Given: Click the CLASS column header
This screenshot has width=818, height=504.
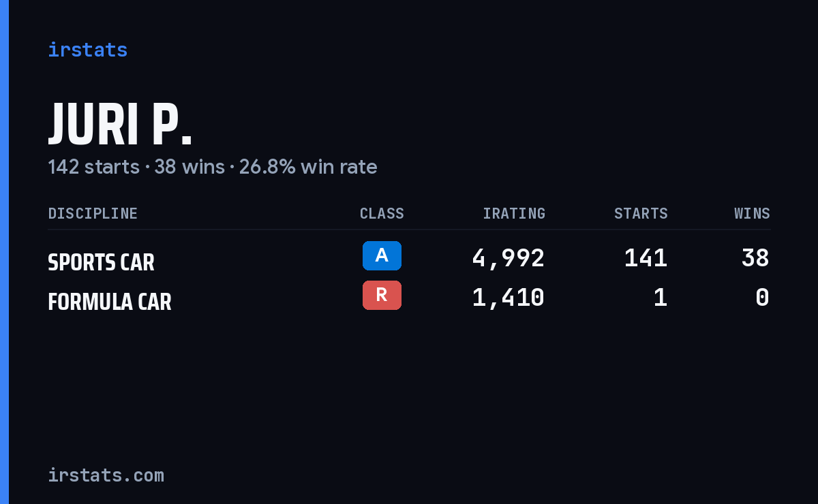Looking at the screenshot, I should [x=382, y=214].
